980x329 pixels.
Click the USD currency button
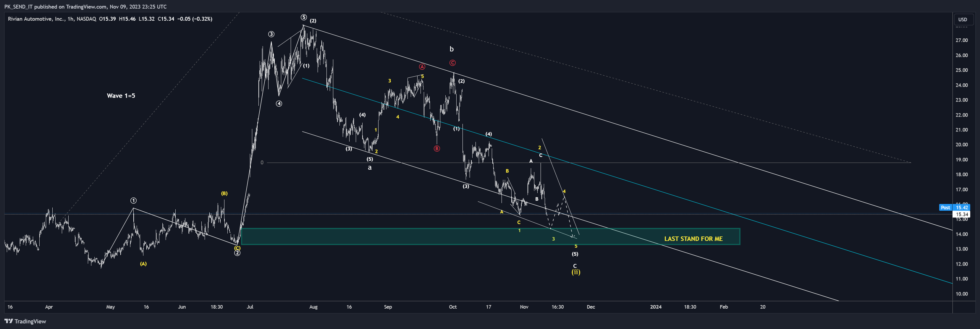pos(963,20)
